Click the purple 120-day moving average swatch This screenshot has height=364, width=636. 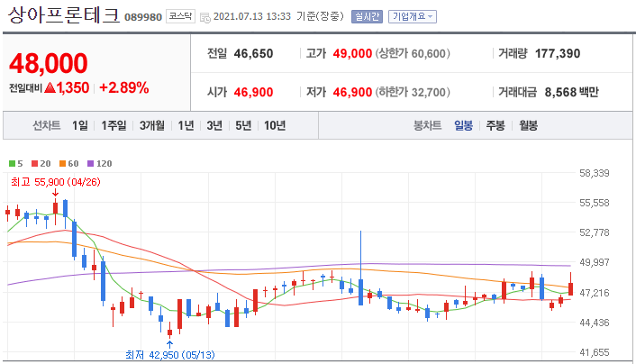(x=90, y=164)
